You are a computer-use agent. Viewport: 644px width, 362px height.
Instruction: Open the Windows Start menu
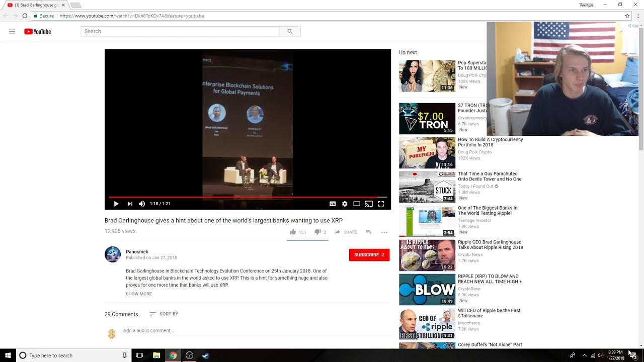pos(8,355)
